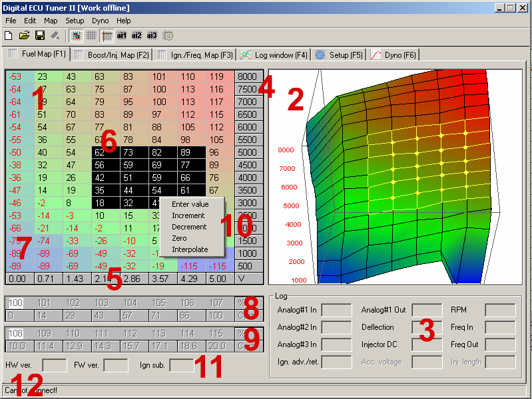
Task: Click the Save floppy disk icon
Action: pyautogui.click(x=40, y=35)
